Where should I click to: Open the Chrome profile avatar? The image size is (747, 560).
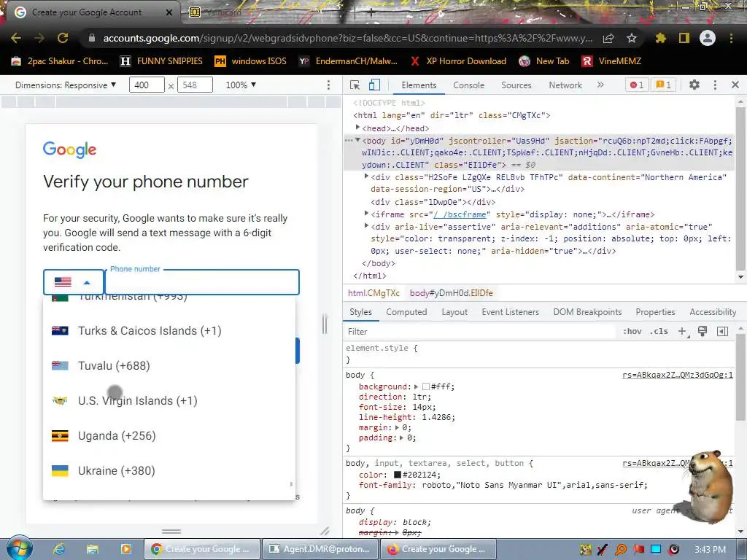[708, 38]
